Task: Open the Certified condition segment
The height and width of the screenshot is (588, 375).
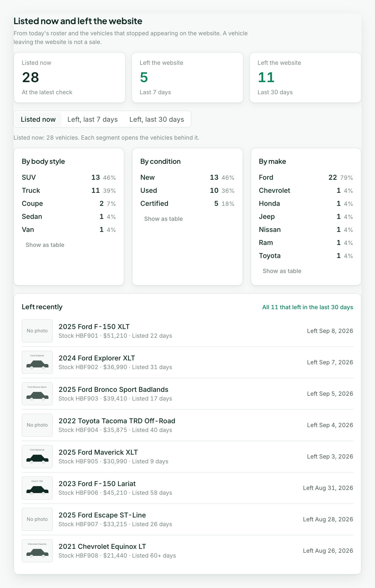Action: point(187,204)
